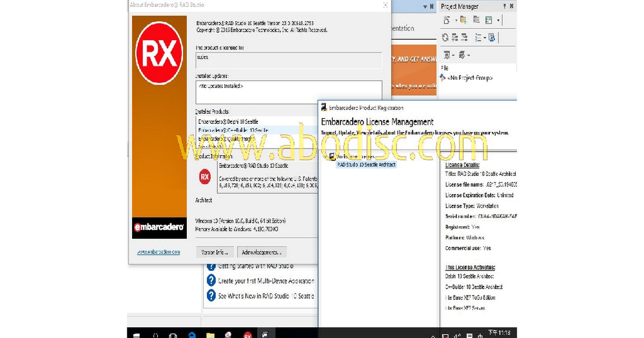Click License Type: Workstation text

(x=472, y=206)
